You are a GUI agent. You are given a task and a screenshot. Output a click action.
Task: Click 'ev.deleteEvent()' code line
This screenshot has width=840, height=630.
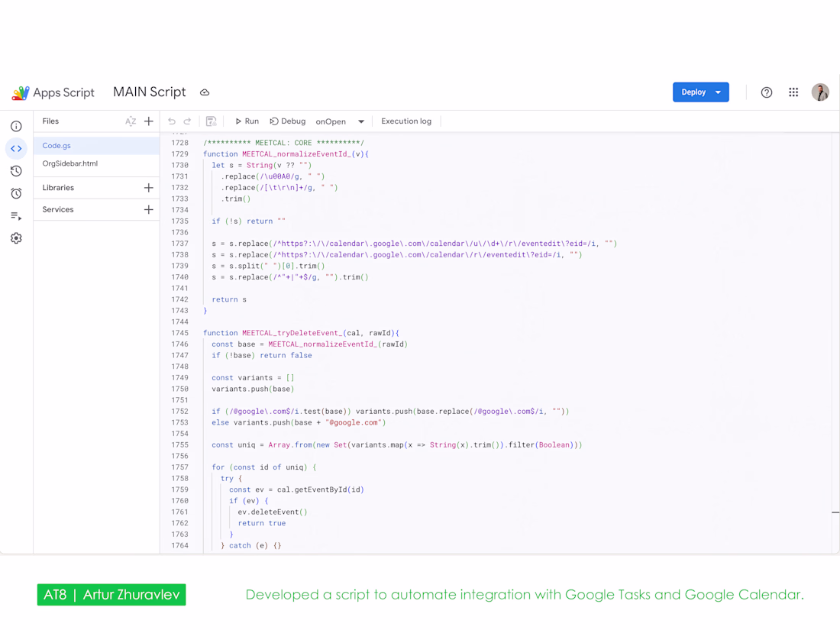point(272,512)
